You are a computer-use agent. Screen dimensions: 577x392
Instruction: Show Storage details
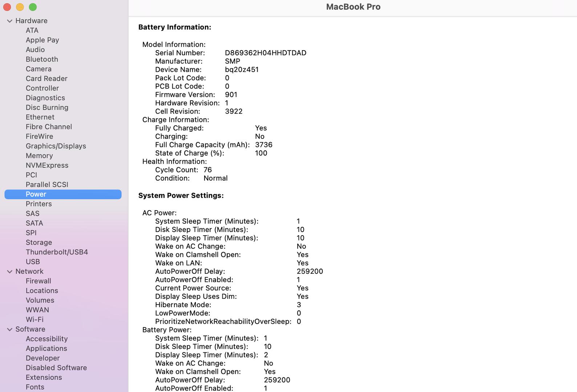(x=39, y=242)
